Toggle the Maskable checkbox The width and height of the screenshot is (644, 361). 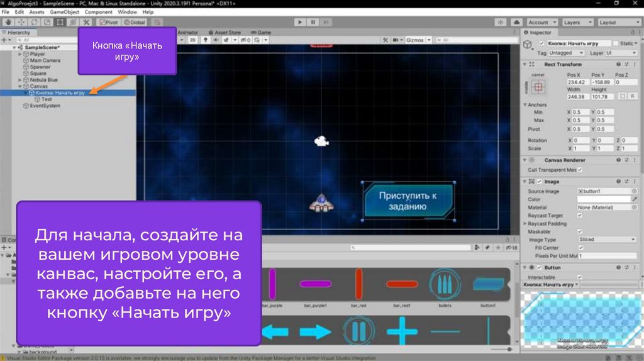(580, 231)
